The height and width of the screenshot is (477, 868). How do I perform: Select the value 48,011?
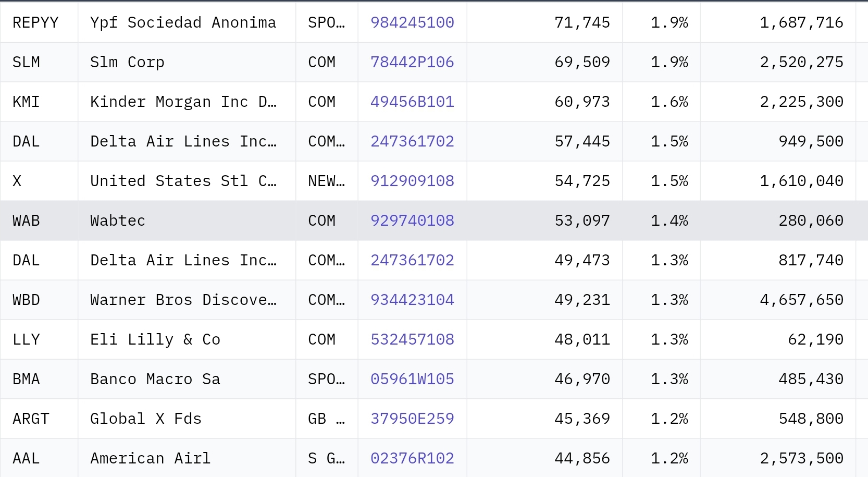[x=582, y=339]
